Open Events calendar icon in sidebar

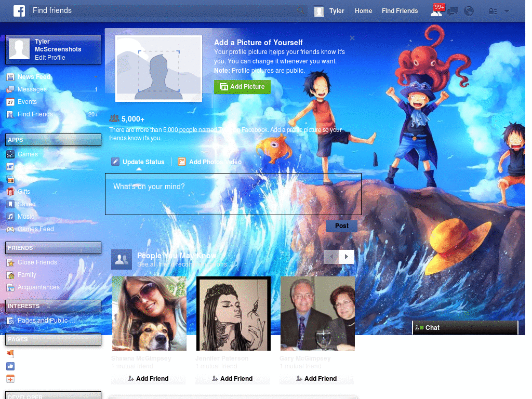10,102
